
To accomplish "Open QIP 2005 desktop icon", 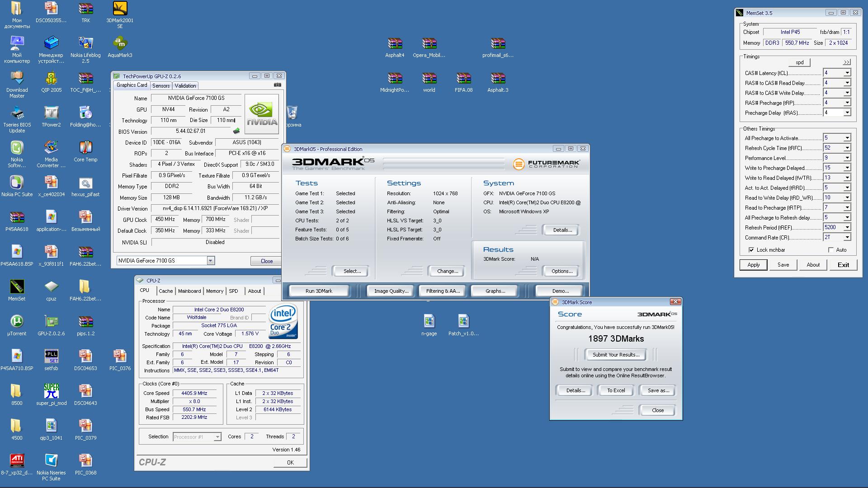I will click(x=51, y=82).
